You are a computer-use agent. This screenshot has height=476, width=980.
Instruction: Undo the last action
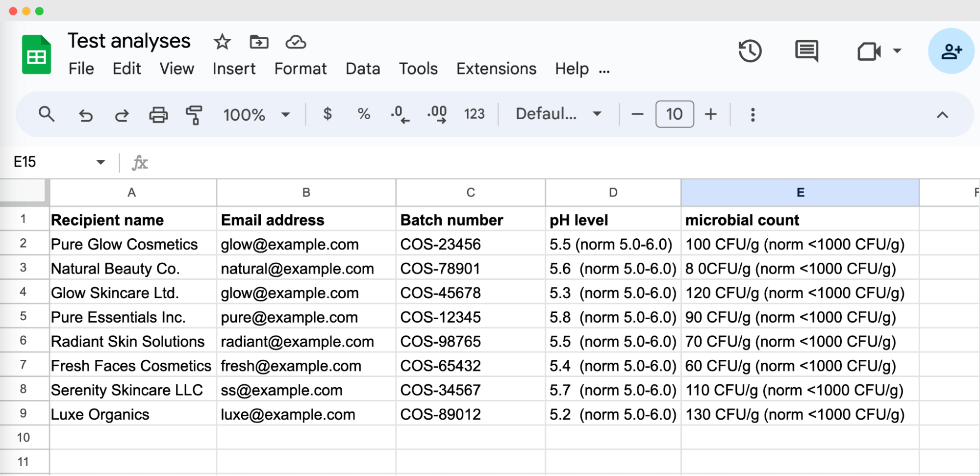85,115
